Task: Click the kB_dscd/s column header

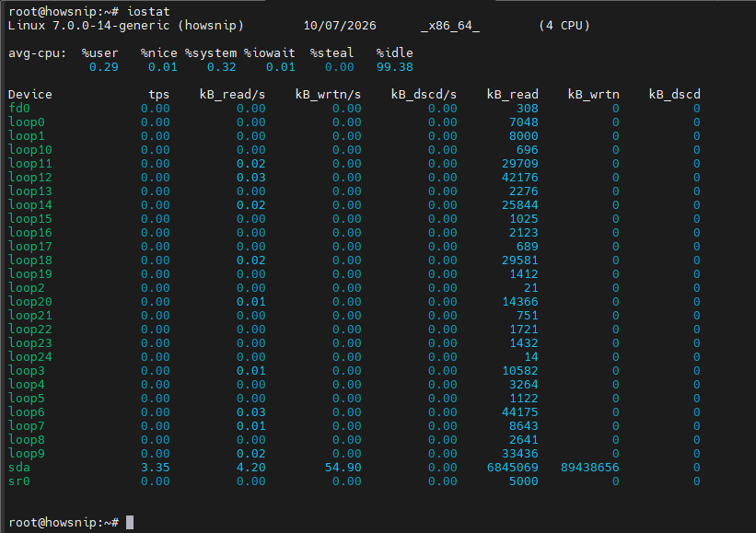Action: [424, 95]
